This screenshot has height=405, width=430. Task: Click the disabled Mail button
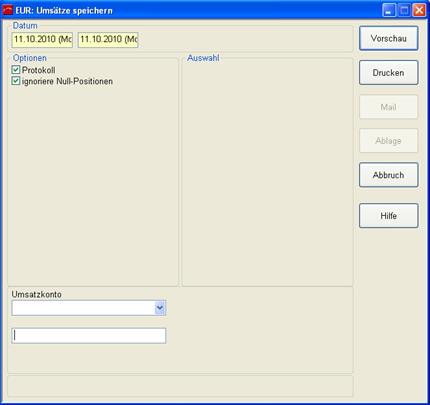click(389, 107)
